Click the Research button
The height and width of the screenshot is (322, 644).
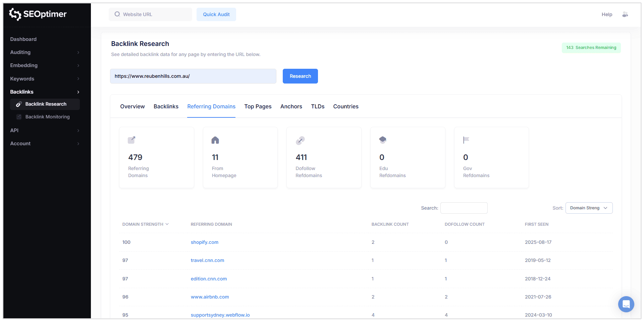(x=300, y=76)
